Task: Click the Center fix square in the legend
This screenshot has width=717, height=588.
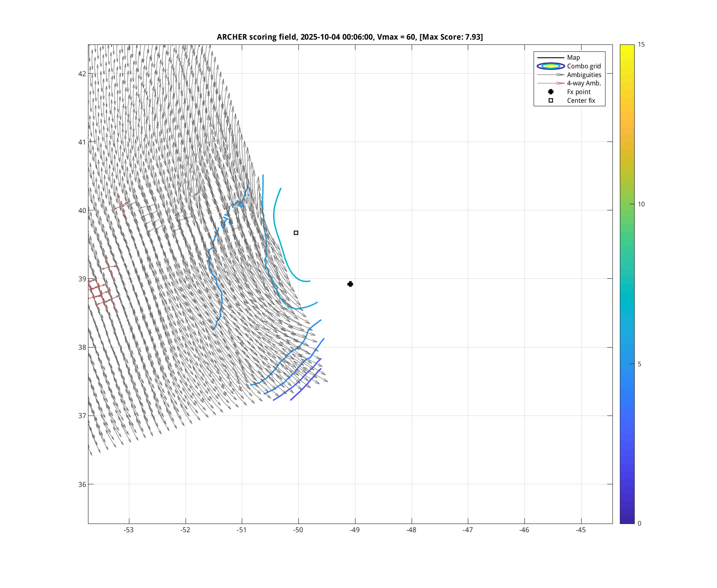Action: (551, 101)
